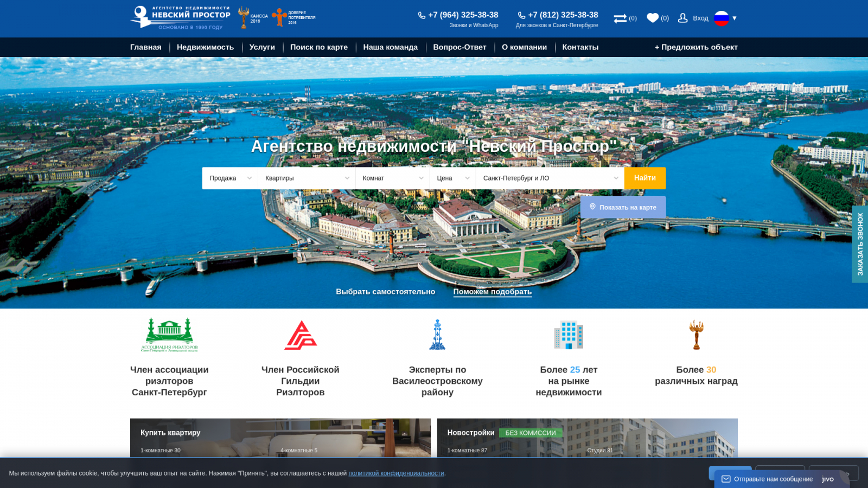Click the Вход login link
868x488 pixels.
tap(701, 18)
